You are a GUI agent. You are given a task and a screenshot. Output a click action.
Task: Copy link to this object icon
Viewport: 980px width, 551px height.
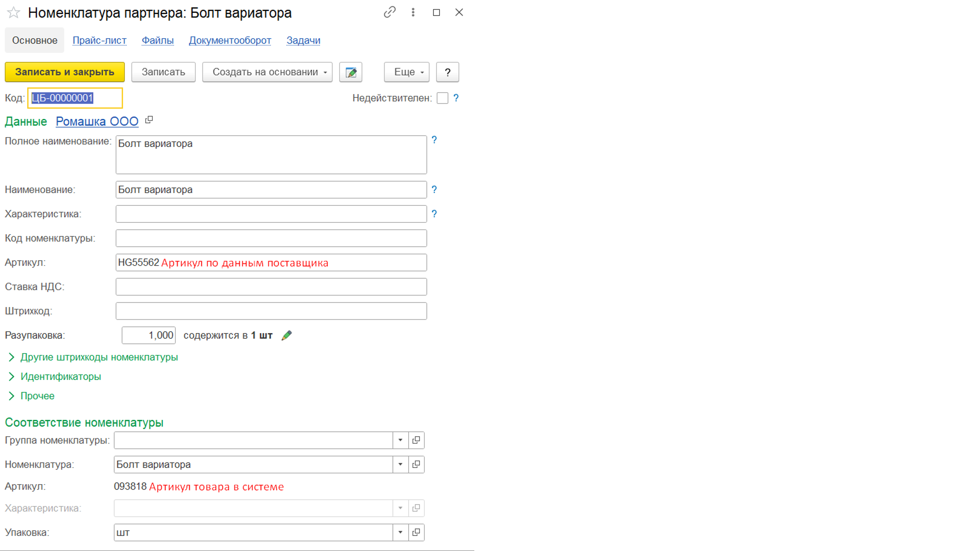390,12
